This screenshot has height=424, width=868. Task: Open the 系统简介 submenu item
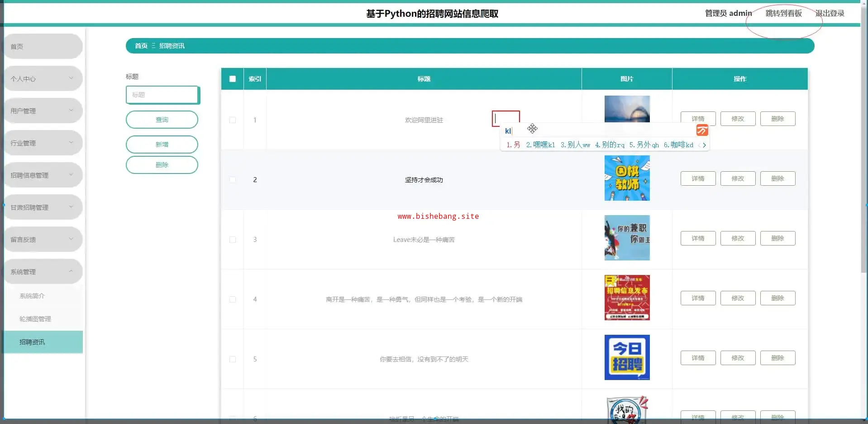(x=43, y=296)
